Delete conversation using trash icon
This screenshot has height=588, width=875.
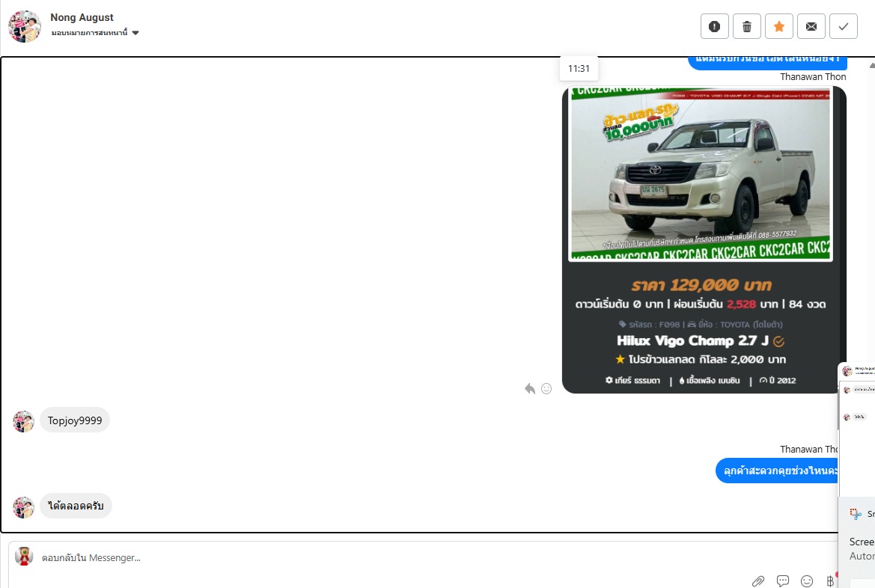point(747,26)
